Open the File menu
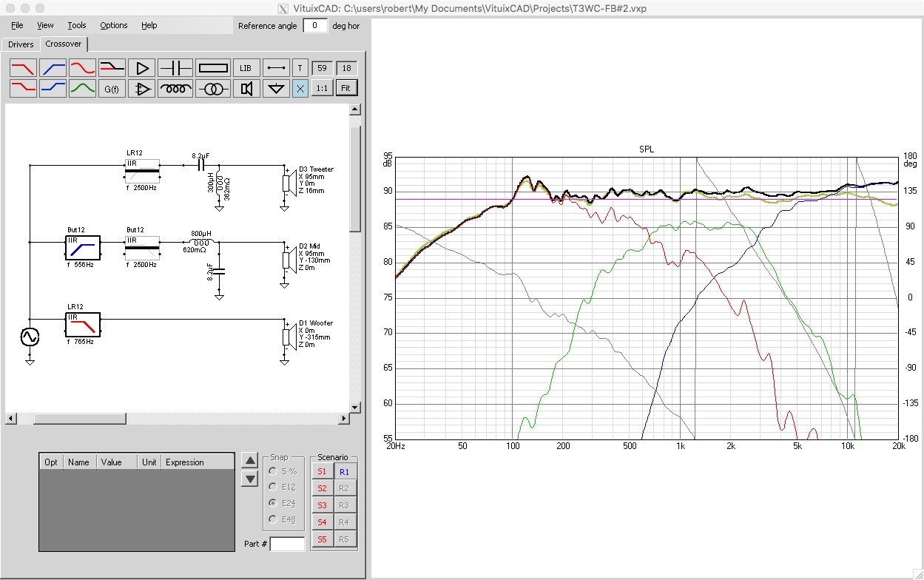The image size is (924, 580). [18, 25]
